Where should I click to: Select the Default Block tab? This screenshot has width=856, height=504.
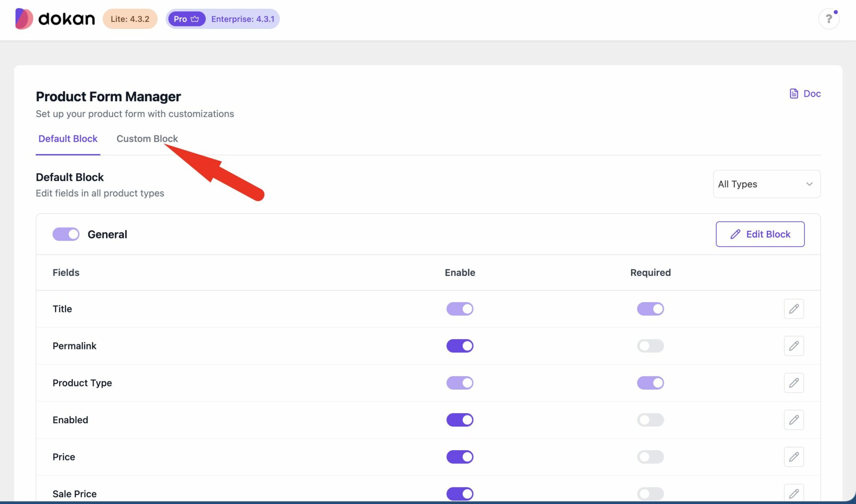point(68,139)
